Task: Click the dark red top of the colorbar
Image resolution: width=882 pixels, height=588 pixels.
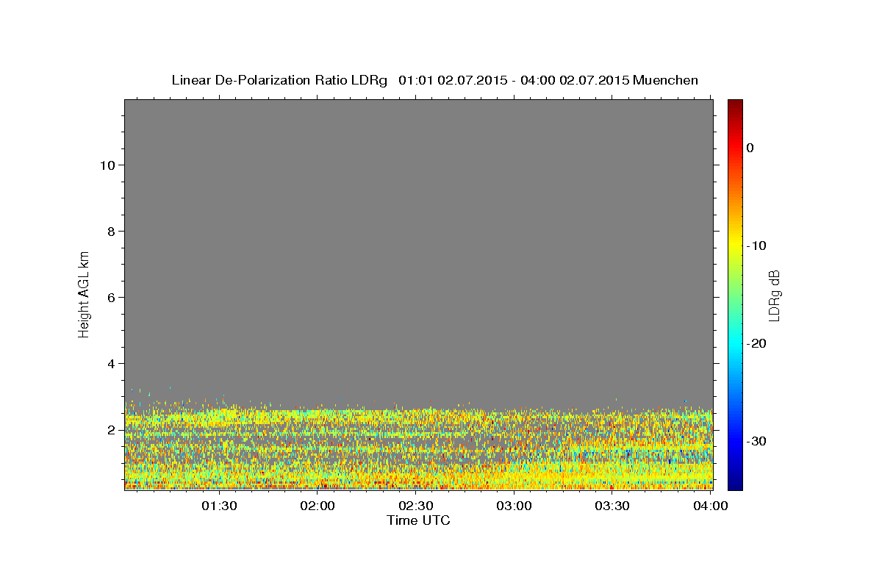Action: click(735, 104)
